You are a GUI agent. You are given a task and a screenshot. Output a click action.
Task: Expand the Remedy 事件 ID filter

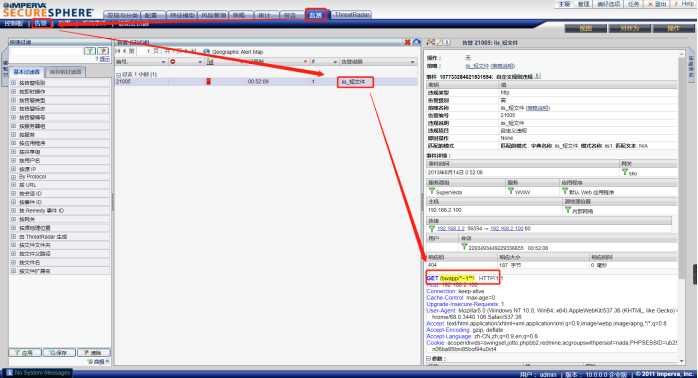coord(13,211)
